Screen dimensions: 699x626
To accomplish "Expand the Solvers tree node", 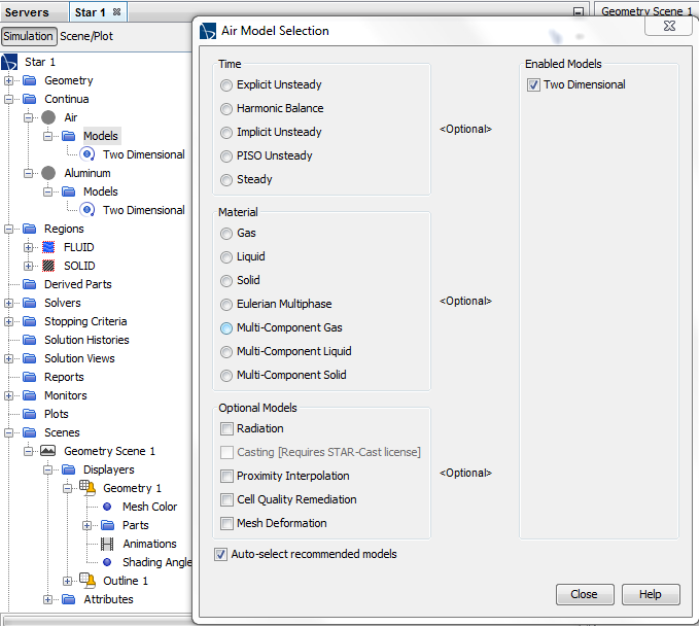I will (x=8, y=303).
